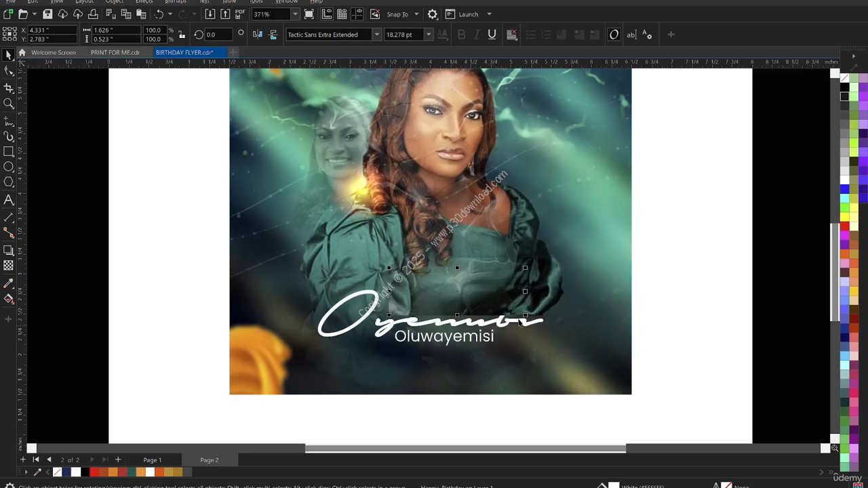868x488 pixels.
Task: Select the Color Eyedropper tool
Action: pyautogui.click(x=8, y=283)
